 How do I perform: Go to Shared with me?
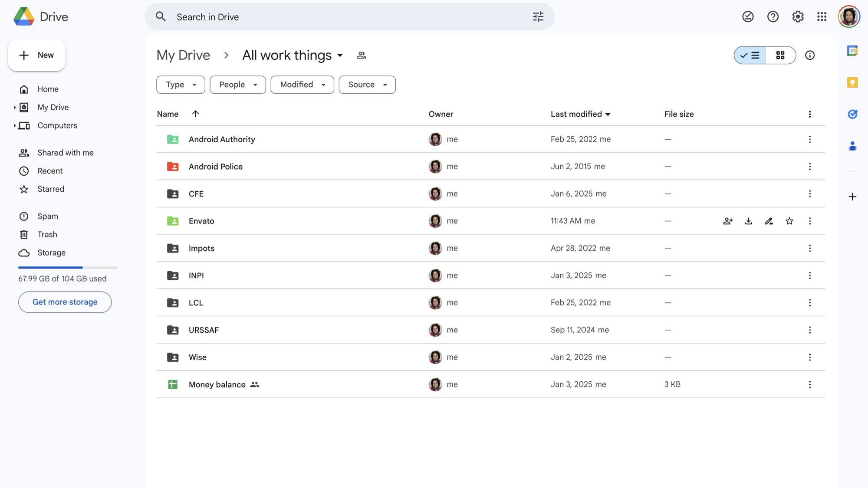pos(65,153)
